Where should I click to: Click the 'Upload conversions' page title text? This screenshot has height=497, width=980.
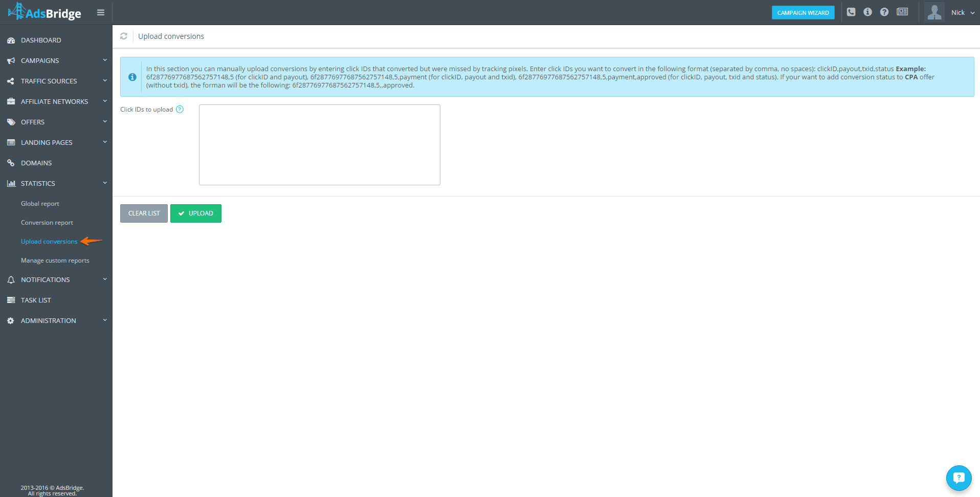171,36
